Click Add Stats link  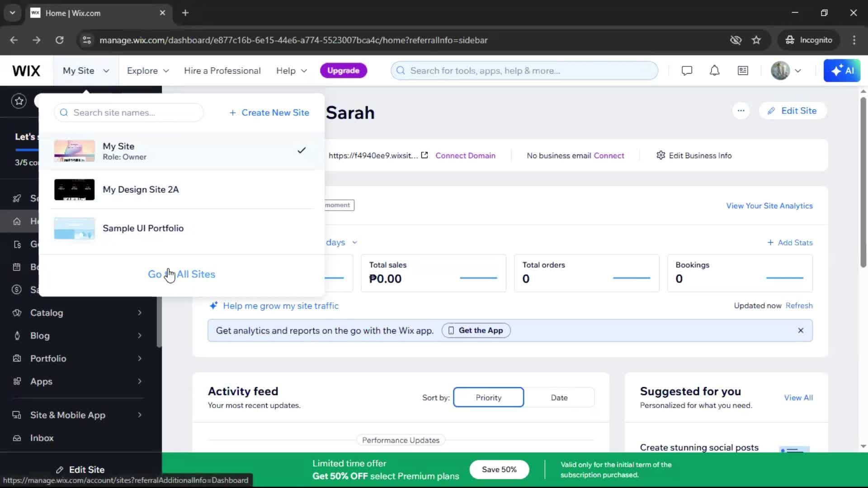(790, 243)
